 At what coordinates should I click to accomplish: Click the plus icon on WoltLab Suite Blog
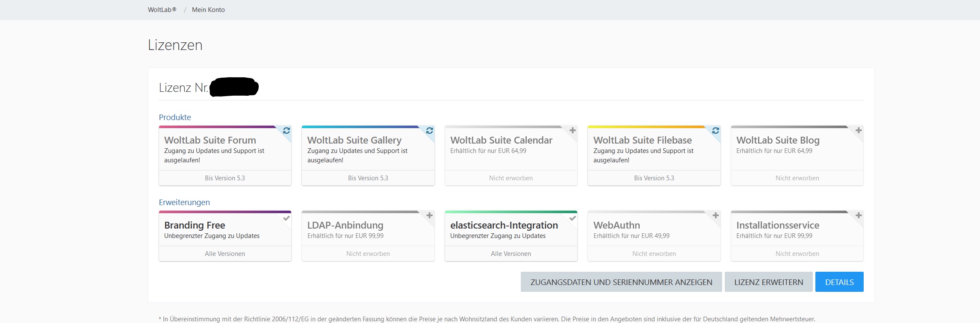pyautogui.click(x=858, y=130)
